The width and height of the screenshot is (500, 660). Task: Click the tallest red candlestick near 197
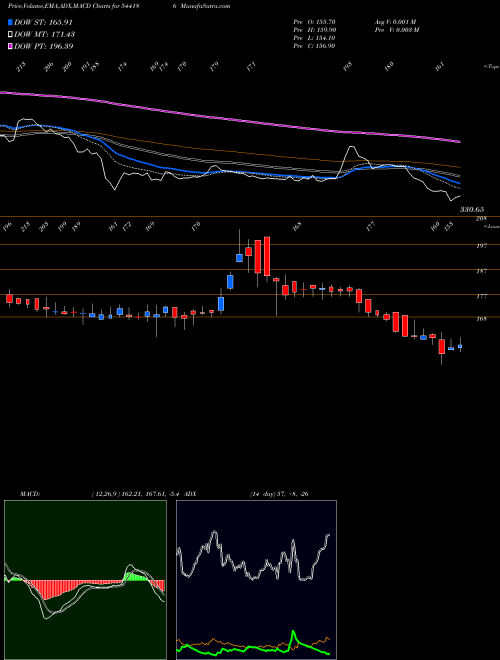pyautogui.click(x=266, y=256)
